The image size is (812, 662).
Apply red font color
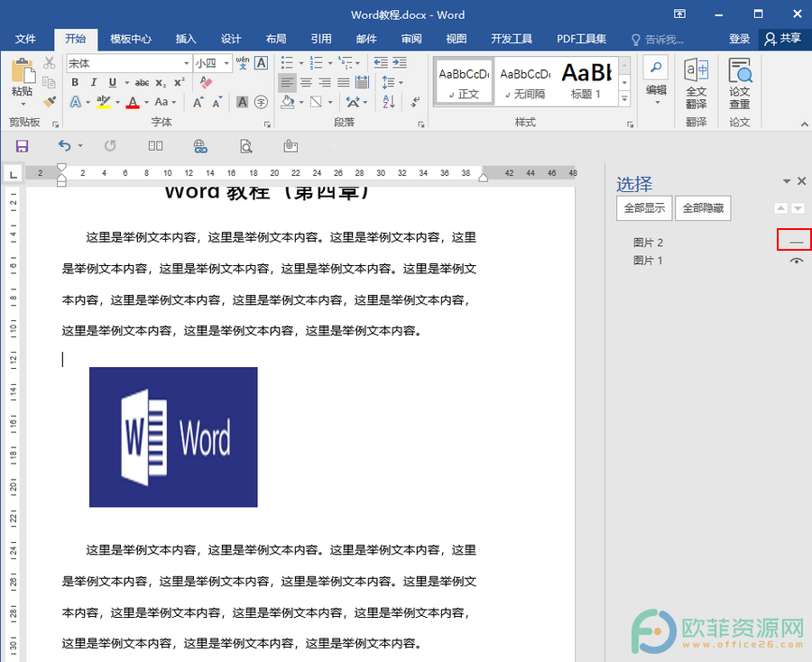(x=134, y=102)
